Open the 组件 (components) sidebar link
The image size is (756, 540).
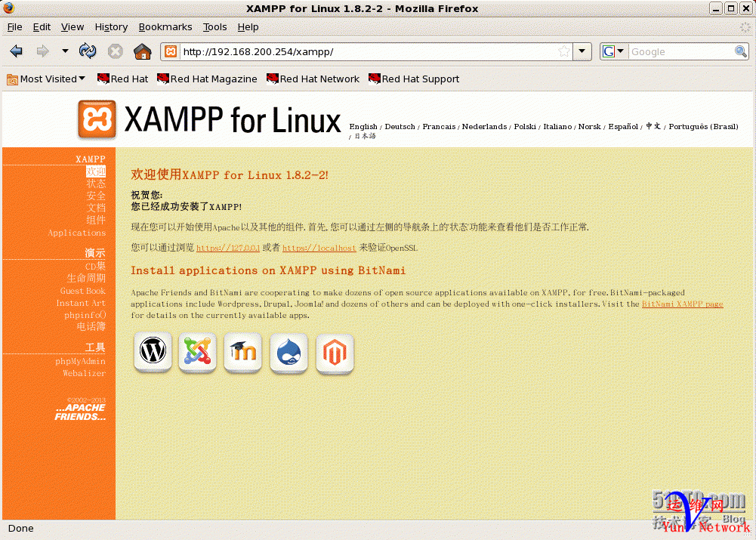point(96,220)
